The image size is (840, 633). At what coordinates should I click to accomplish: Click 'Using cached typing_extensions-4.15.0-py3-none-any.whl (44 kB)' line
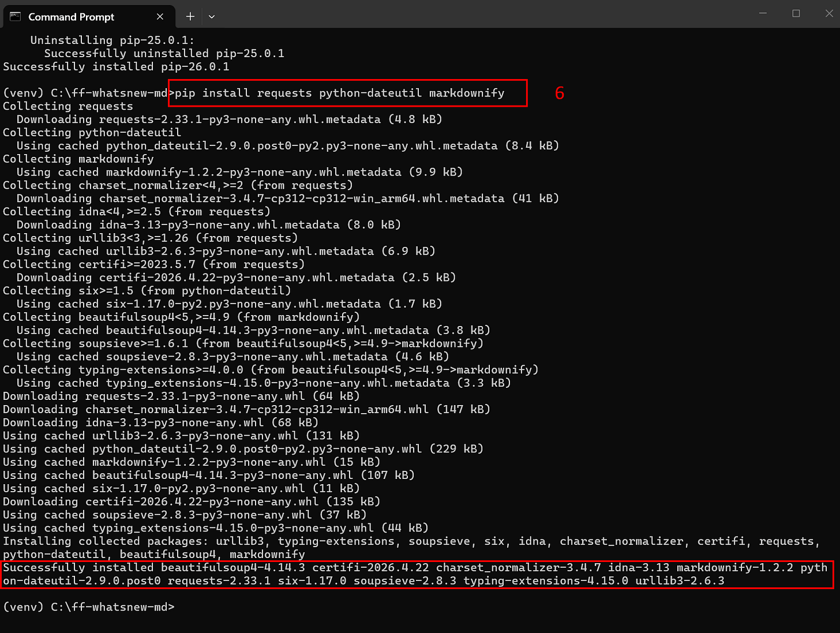(x=216, y=529)
